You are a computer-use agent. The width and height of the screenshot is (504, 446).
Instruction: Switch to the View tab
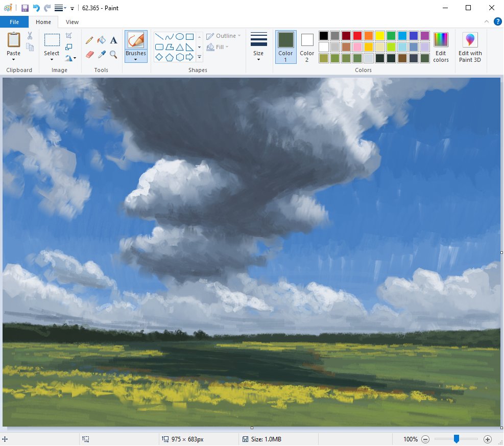point(72,22)
